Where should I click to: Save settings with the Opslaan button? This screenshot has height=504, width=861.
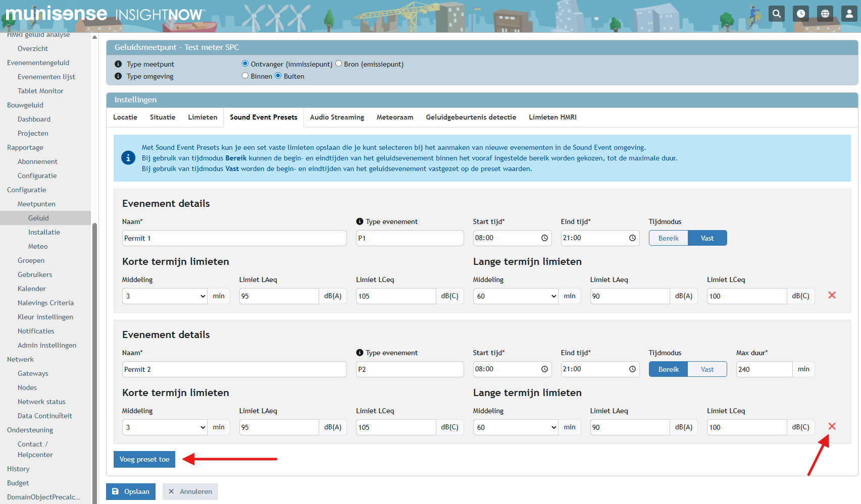point(131,491)
